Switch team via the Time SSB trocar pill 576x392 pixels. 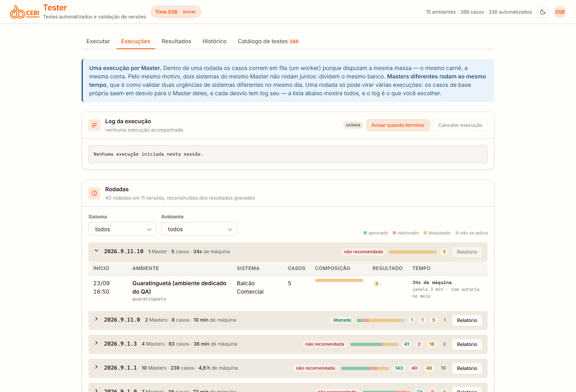pos(176,12)
